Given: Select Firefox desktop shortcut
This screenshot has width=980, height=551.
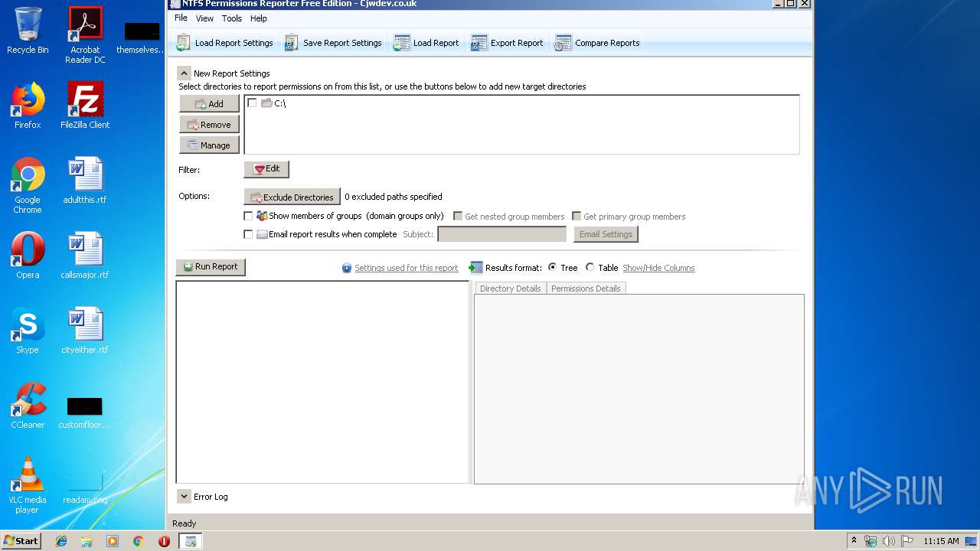Looking at the screenshot, I should click(x=28, y=106).
